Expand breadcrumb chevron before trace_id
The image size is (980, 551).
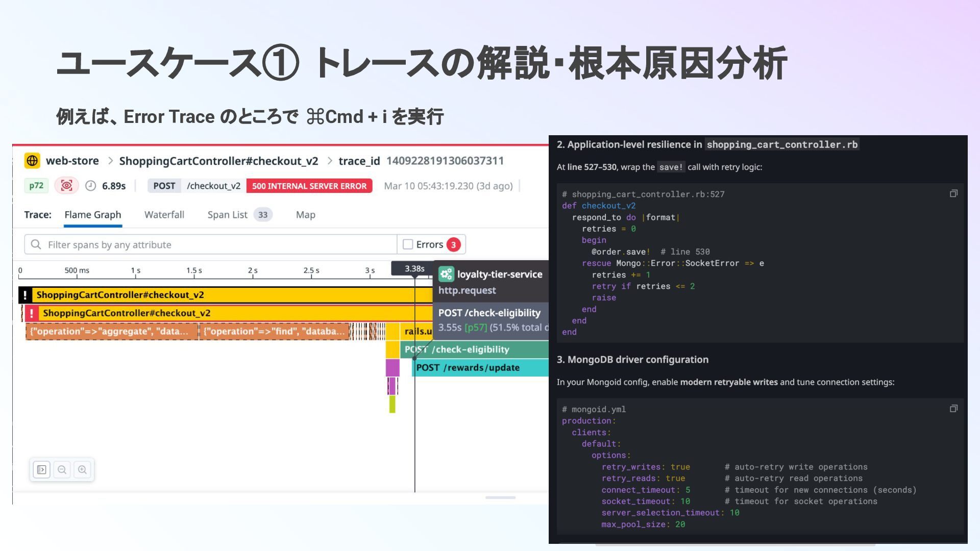tap(330, 161)
